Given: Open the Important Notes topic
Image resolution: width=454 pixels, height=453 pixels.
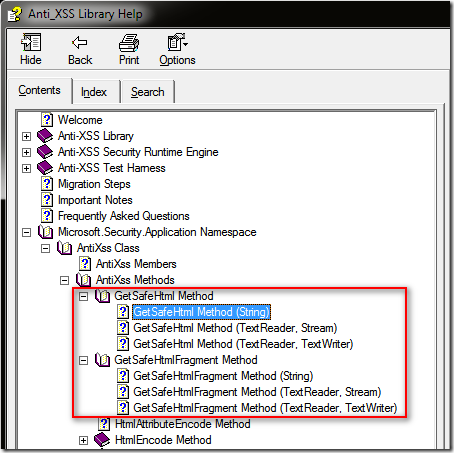Looking at the screenshot, I should click(95, 200).
